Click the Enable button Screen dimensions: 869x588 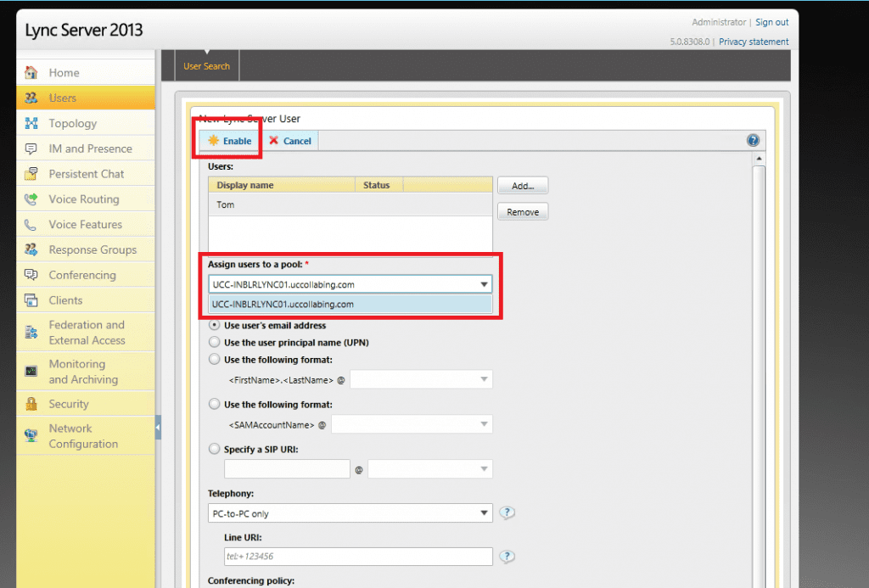227,140
